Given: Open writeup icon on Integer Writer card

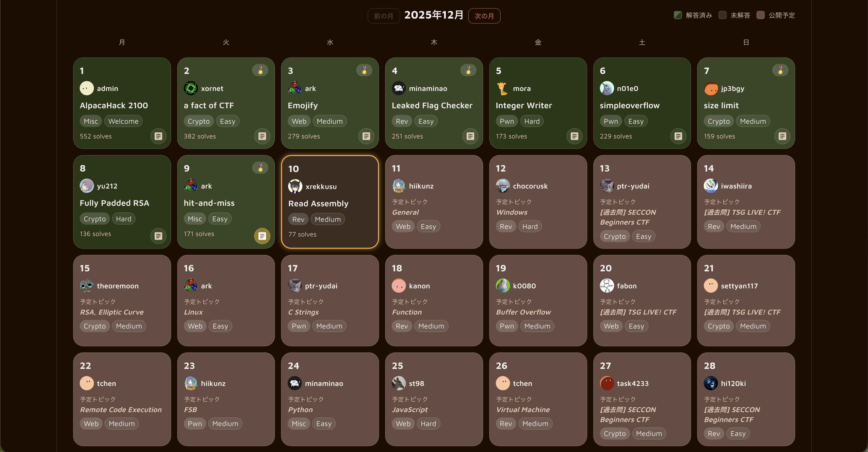Looking at the screenshot, I should tap(574, 136).
